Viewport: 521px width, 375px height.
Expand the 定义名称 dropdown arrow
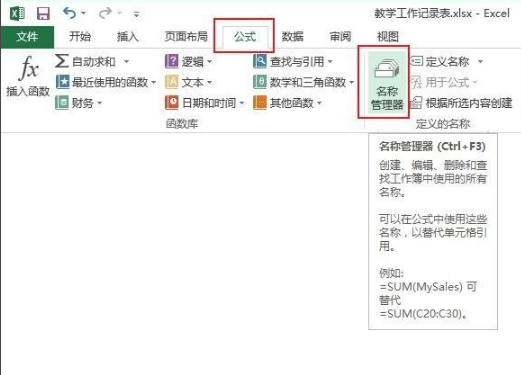[480, 62]
